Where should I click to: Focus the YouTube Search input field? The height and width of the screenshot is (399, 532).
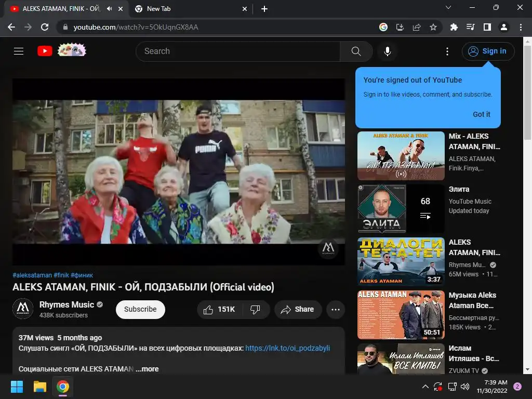237,51
